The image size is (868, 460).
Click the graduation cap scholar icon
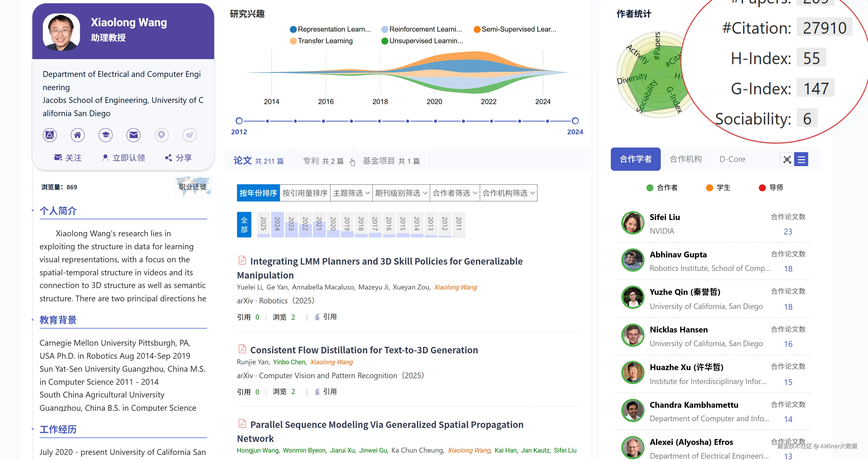point(105,135)
